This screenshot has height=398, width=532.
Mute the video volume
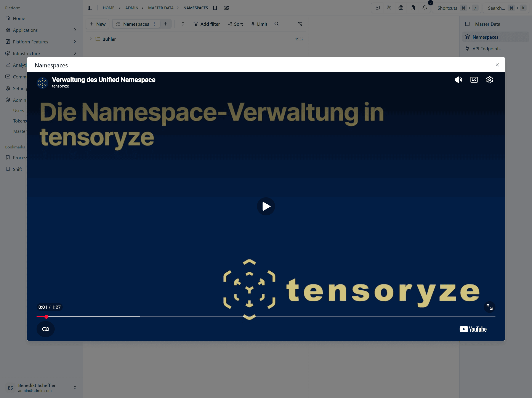(458, 80)
